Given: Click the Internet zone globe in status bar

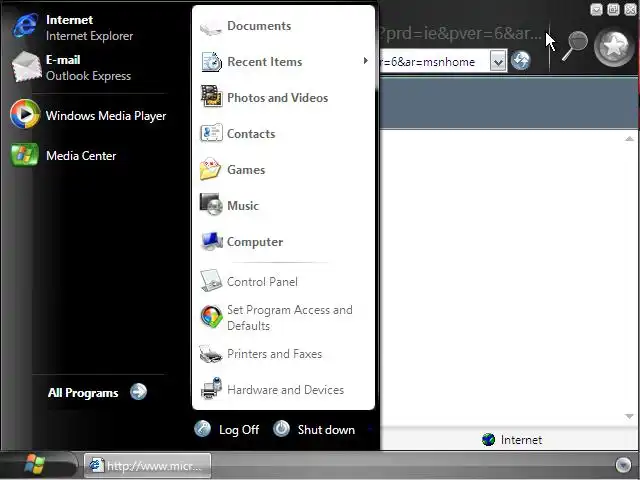Looking at the screenshot, I should (x=488, y=440).
